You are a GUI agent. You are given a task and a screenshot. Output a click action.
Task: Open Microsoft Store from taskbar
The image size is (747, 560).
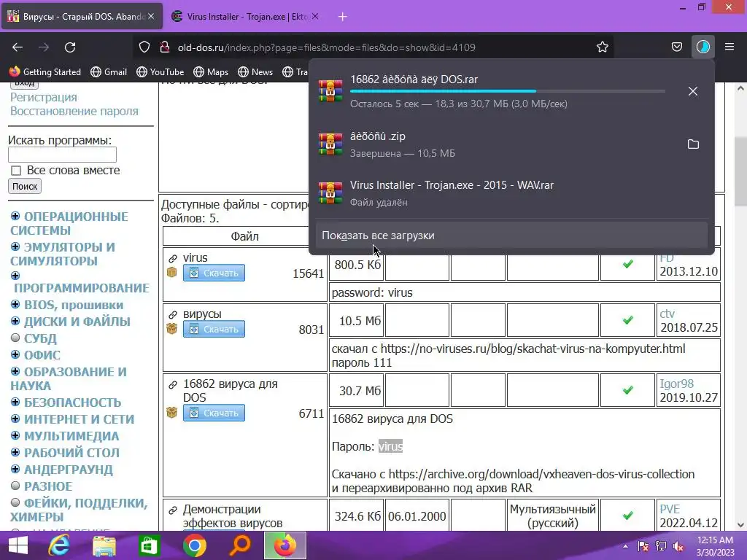(149, 545)
